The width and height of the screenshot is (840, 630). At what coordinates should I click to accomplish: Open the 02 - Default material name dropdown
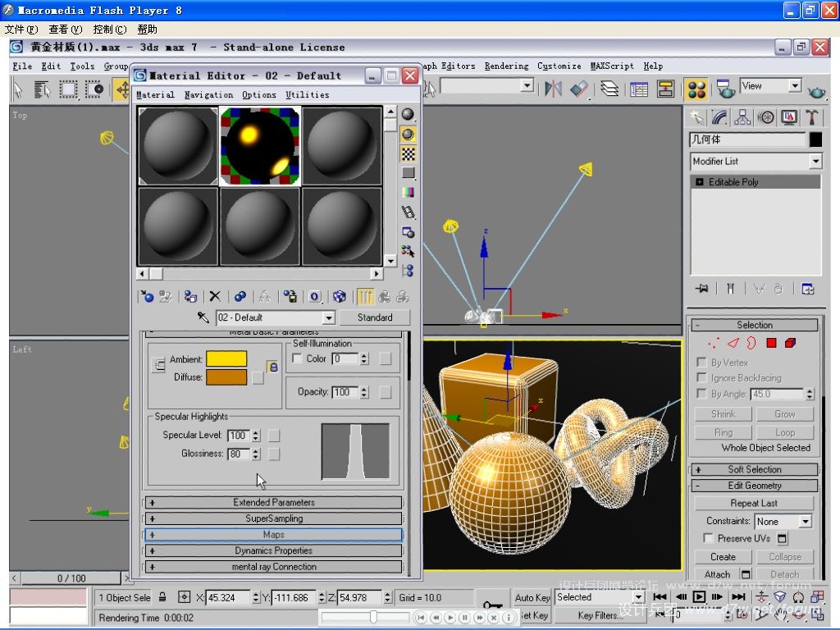click(x=329, y=317)
